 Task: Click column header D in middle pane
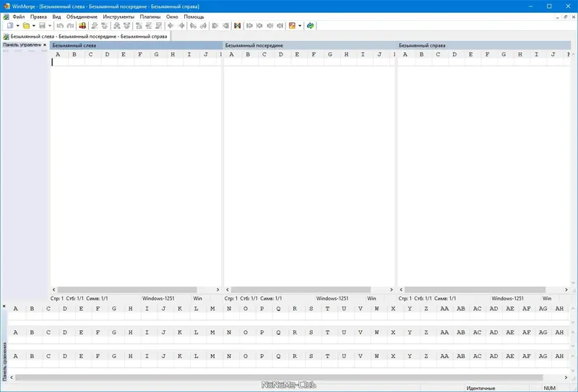[x=281, y=55]
